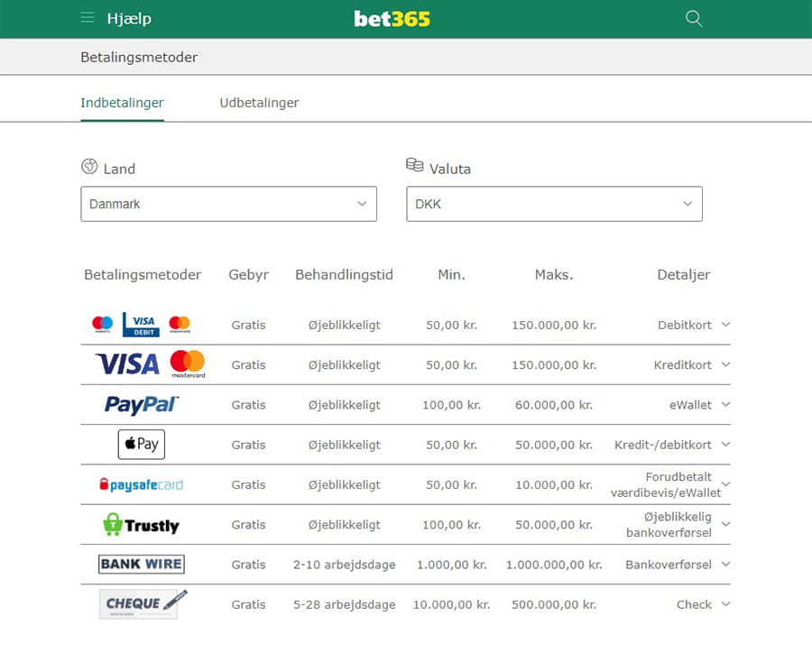Click the coins icon beside Valuta
The height and width of the screenshot is (653, 812).
[x=414, y=165]
